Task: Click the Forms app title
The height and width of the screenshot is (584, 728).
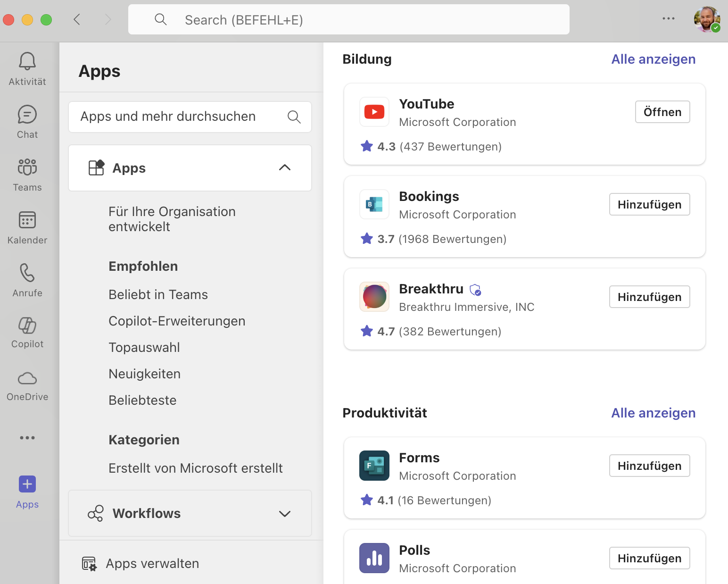Action: click(419, 458)
